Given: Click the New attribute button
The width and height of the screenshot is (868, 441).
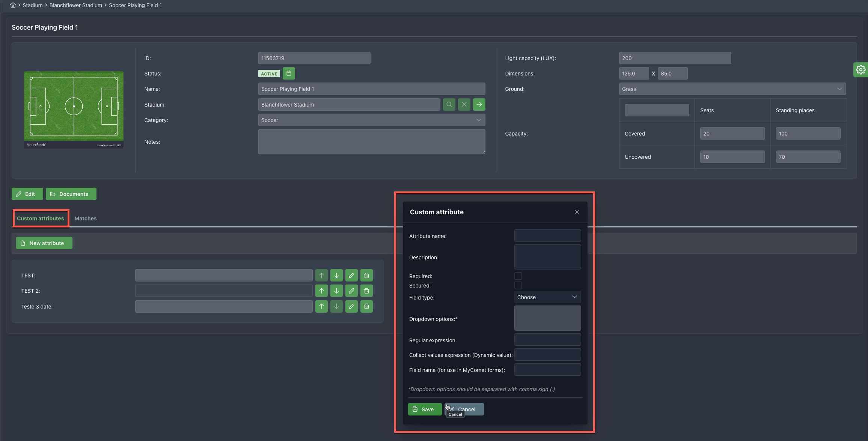Looking at the screenshot, I should pos(44,243).
